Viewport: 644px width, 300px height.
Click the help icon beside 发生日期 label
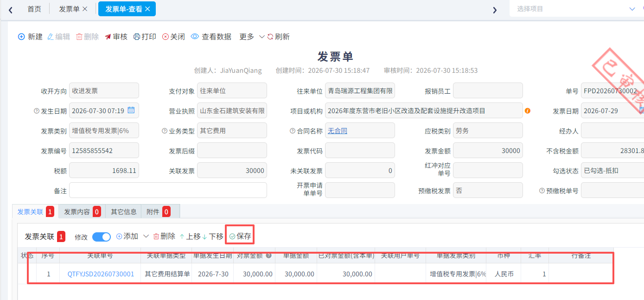37,111
